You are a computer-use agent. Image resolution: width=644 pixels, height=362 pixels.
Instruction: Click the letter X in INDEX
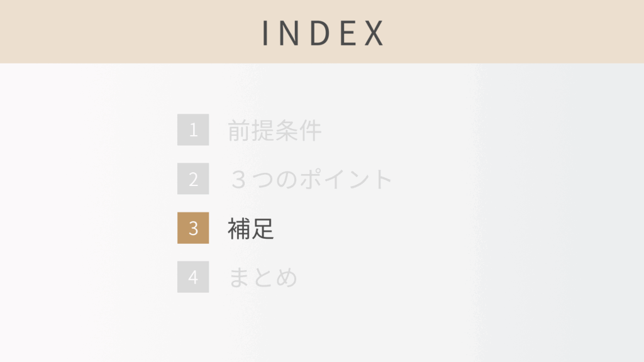374,33
